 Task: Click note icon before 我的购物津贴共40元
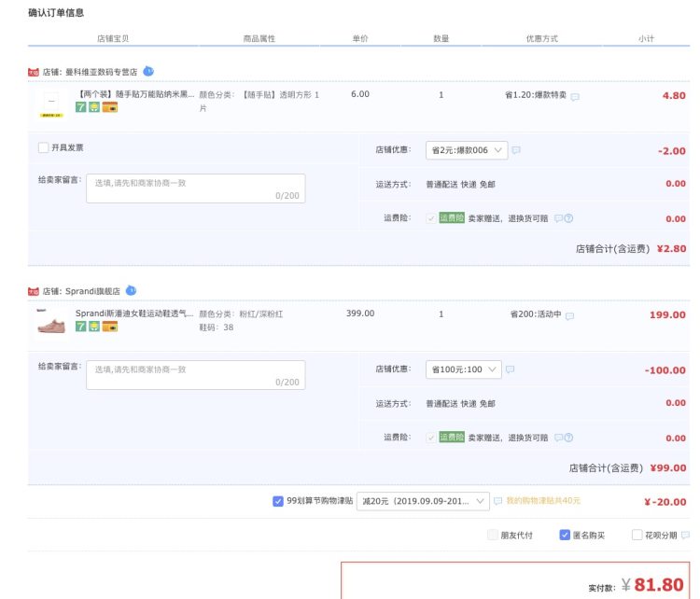point(497,501)
